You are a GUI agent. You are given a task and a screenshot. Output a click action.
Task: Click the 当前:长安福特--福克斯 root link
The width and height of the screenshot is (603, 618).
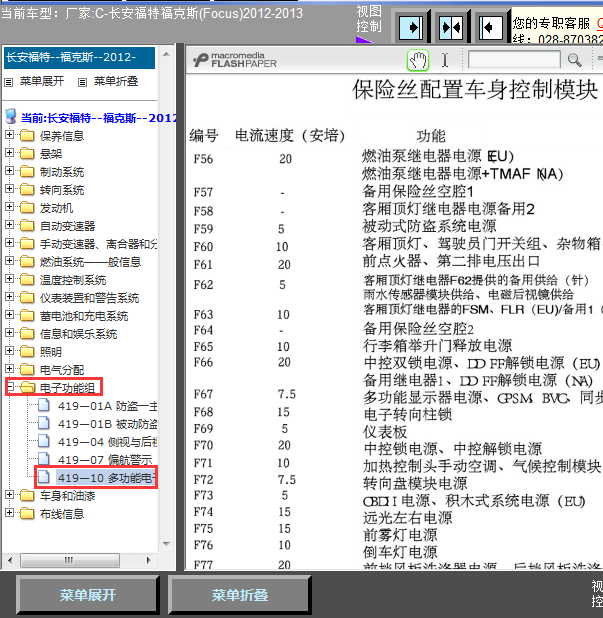coord(99,118)
